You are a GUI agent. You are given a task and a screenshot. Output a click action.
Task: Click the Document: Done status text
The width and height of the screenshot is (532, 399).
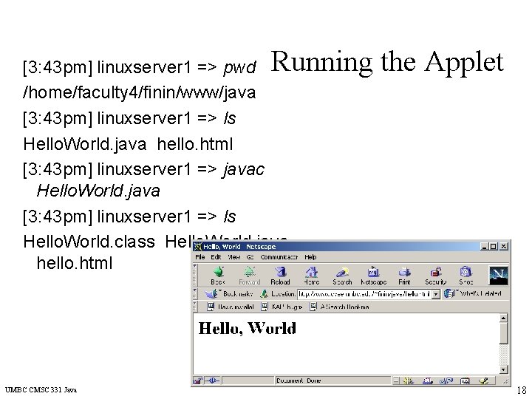click(299, 381)
